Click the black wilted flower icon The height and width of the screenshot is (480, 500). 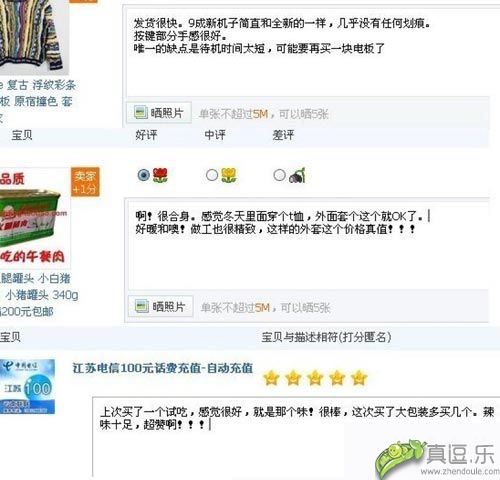point(297,175)
